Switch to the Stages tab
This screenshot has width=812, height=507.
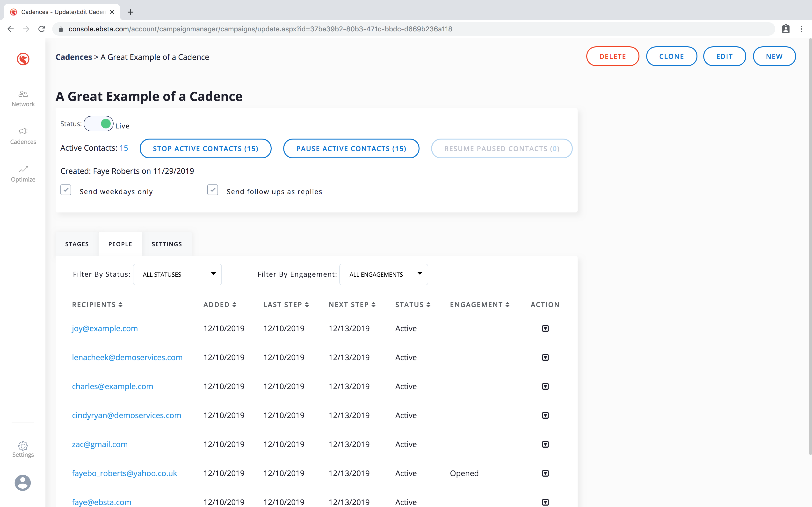click(x=77, y=244)
